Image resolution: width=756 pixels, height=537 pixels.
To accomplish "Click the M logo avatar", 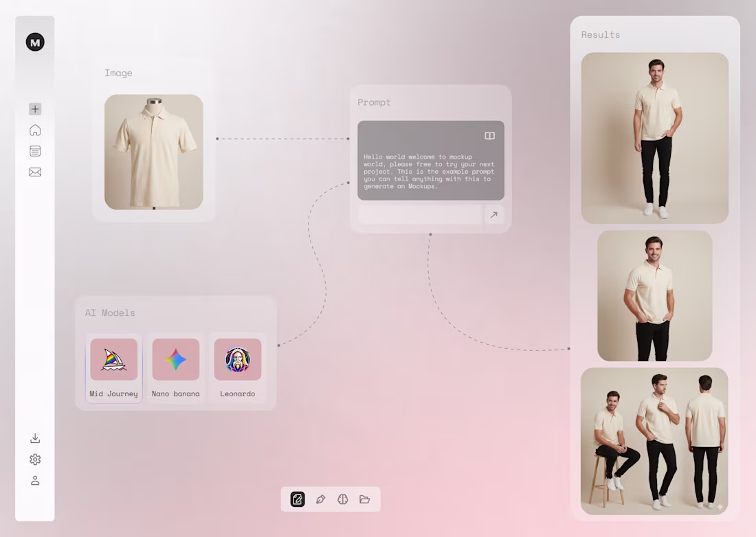I will pos(35,42).
